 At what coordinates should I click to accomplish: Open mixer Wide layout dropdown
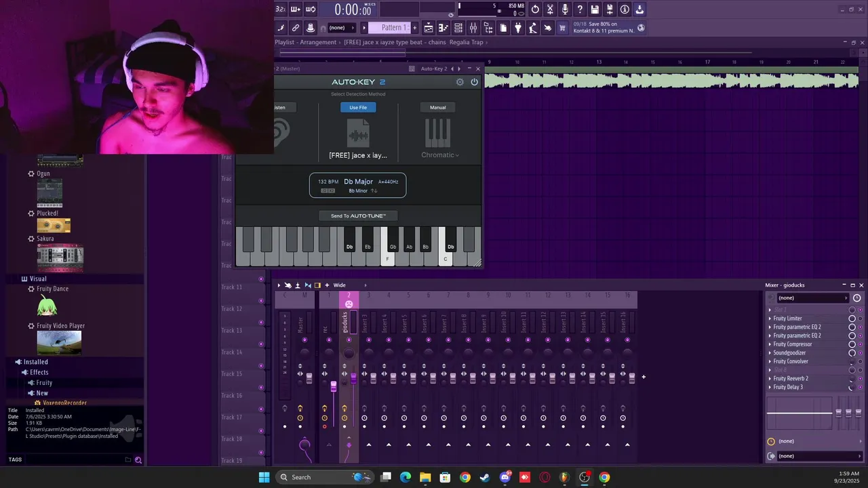(x=349, y=285)
